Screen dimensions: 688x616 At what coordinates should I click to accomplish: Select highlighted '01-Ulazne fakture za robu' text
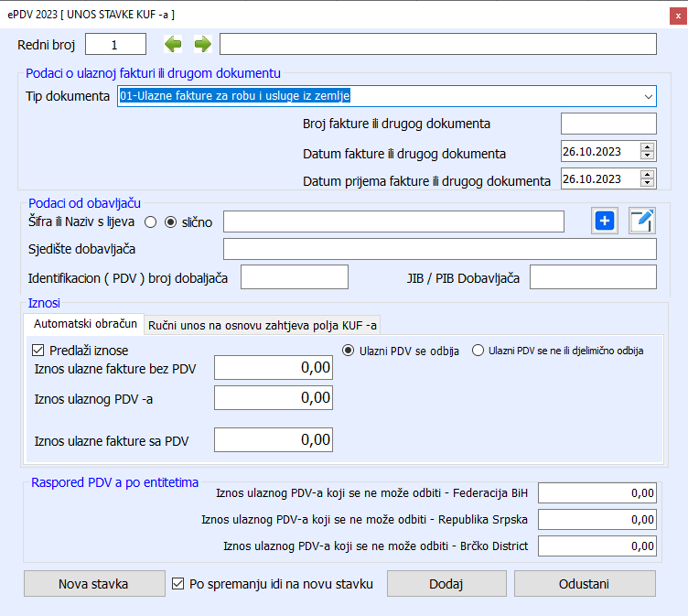click(x=235, y=96)
